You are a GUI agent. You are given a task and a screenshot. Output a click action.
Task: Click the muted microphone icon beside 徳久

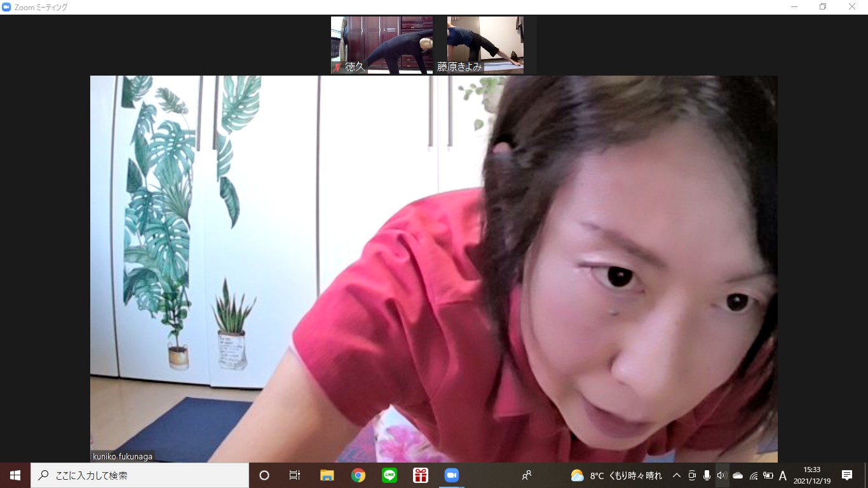(x=337, y=67)
